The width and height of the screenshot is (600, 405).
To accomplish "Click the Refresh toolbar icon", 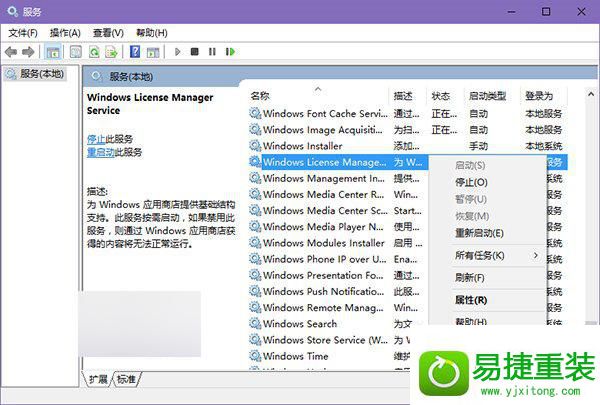I will click(94, 52).
